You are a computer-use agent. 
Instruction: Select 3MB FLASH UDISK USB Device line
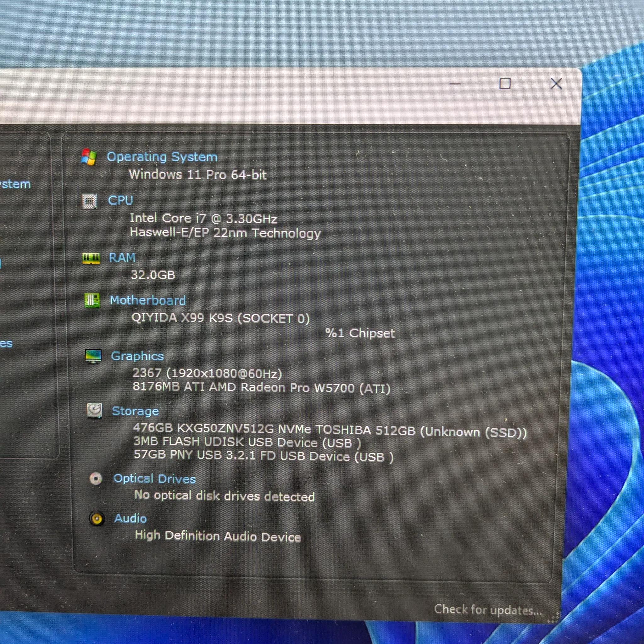(x=247, y=442)
